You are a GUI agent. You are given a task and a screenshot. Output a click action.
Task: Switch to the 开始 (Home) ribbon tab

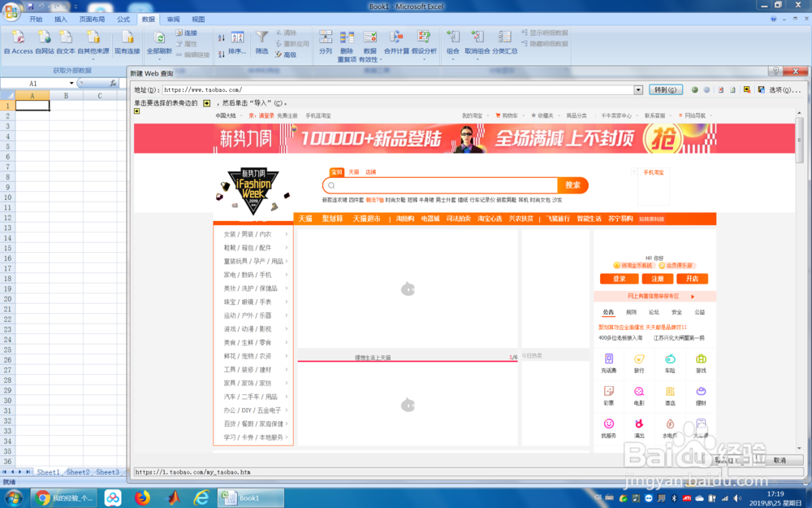tap(36, 20)
